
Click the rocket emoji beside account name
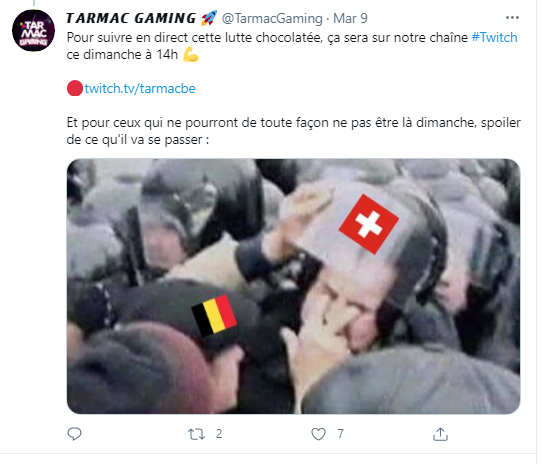pos(209,18)
